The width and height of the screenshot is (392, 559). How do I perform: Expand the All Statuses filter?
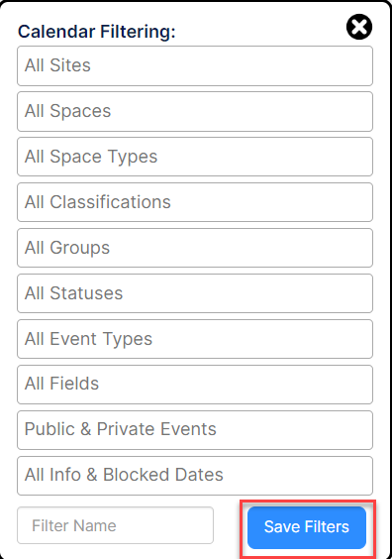195,293
